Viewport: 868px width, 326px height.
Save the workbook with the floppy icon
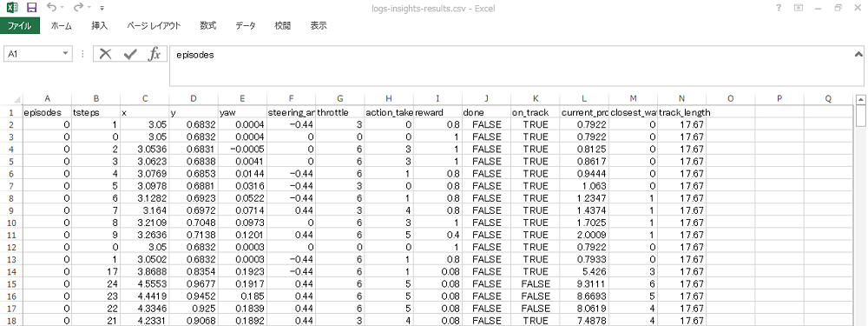point(31,8)
